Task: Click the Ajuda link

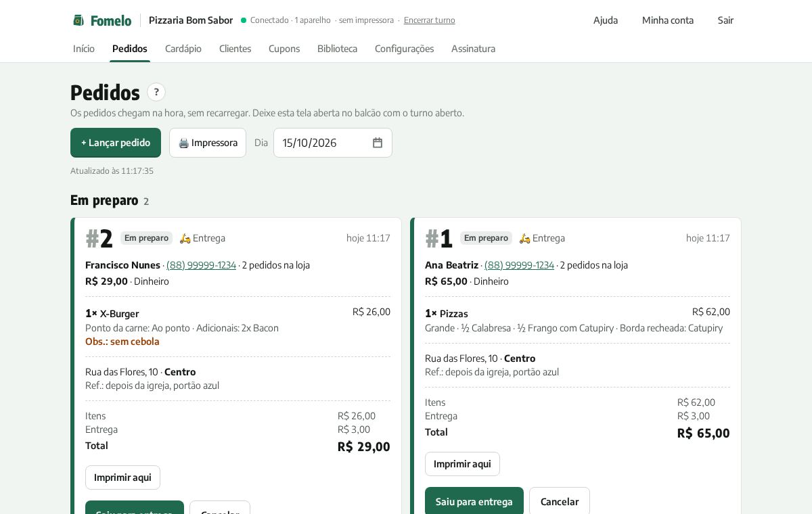Action: tap(606, 20)
